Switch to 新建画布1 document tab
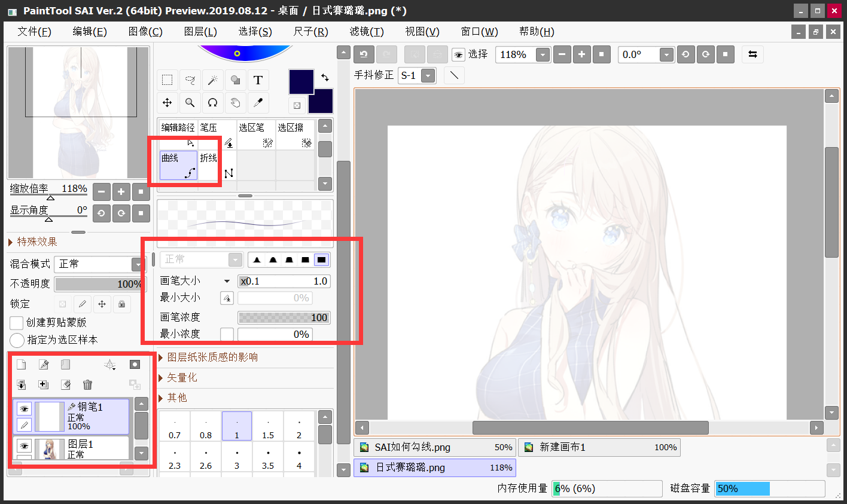 click(599, 447)
